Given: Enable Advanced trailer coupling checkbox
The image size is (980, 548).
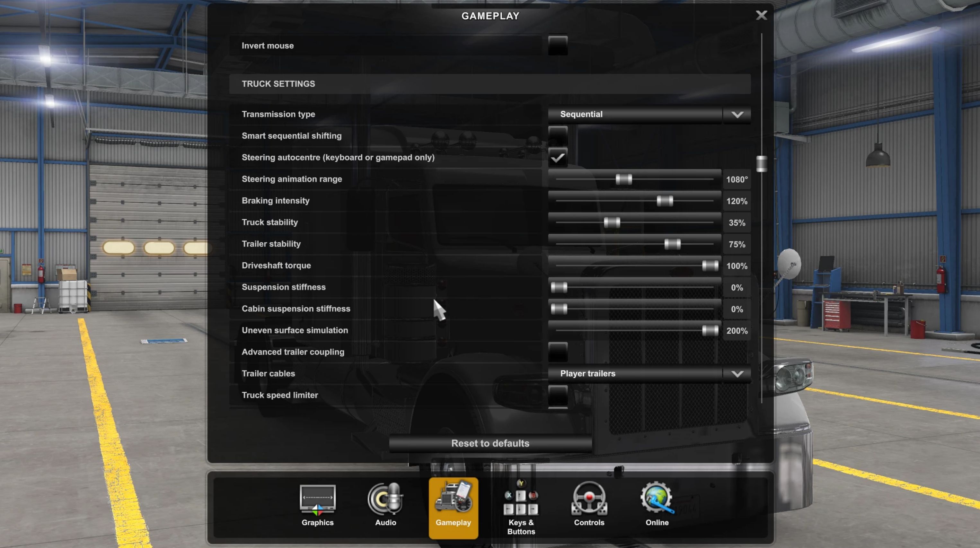Looking at the screenshot, I should click(558, 352).
